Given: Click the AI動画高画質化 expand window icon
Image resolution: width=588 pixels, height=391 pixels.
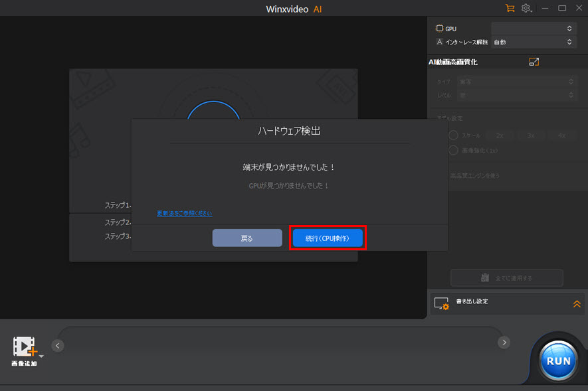Looking at the screenshot, I should [x=534, y=62].
